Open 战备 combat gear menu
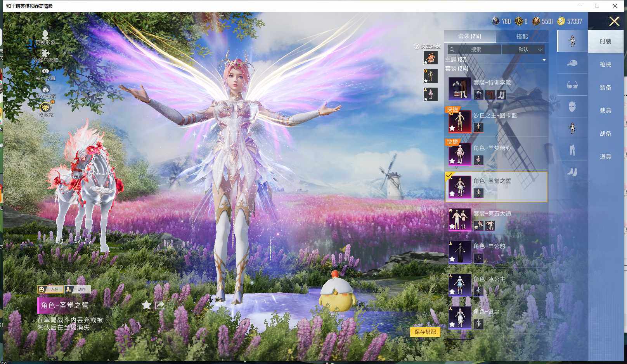Screen dimensions: 627x364 pyautogui.click(x=605, y=134)
